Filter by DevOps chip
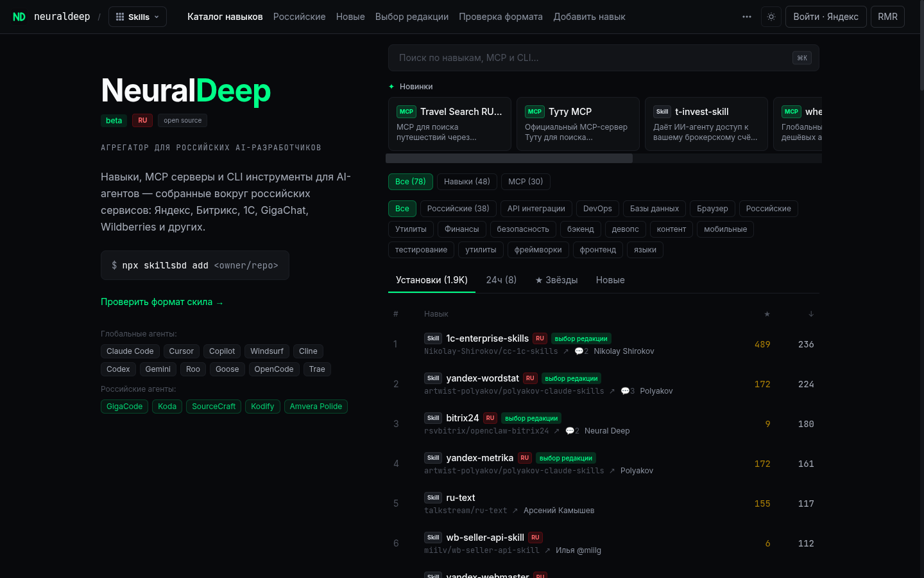The width and height of the screenshot is (924, 578). coord(597,209)
